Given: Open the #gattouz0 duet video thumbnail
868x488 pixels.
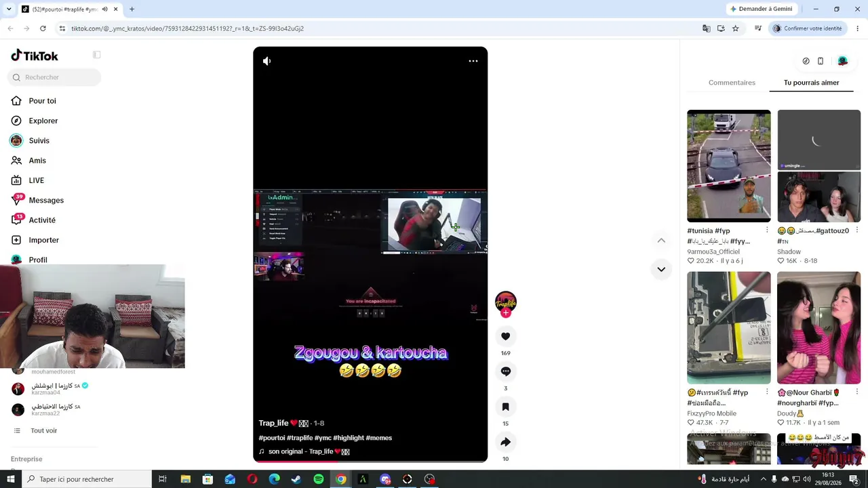Looking at the screenshot, I should (818, 166).
